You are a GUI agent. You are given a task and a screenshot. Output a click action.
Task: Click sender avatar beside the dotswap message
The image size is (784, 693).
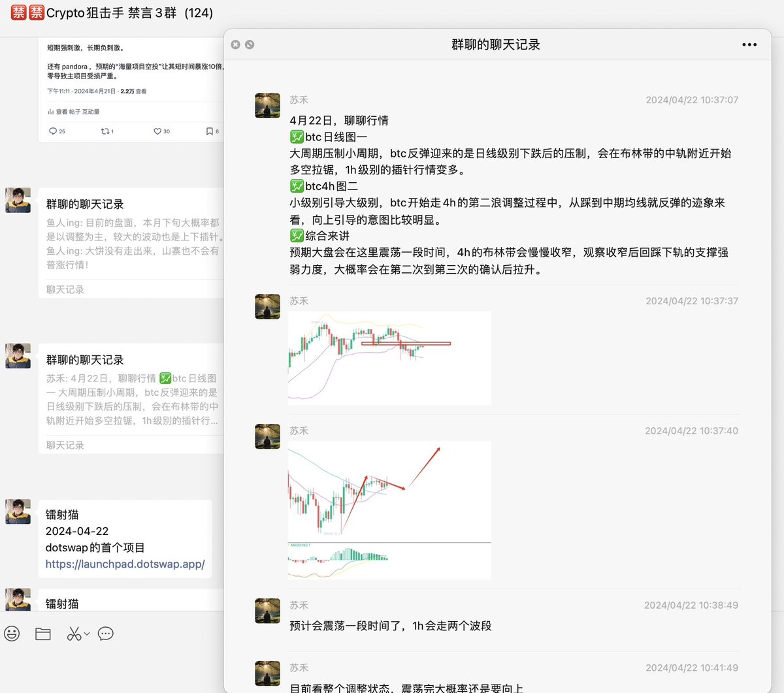click(18, 511)
